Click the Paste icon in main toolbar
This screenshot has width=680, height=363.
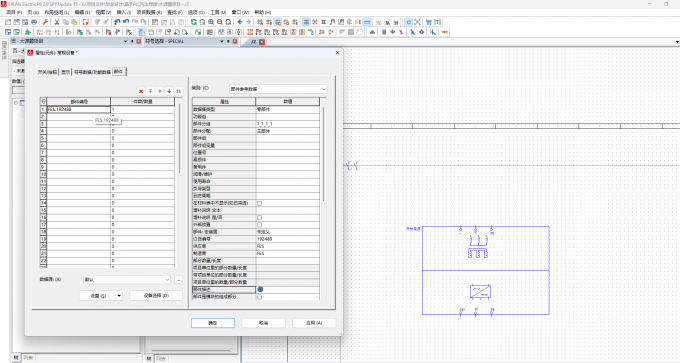(74, 22)
